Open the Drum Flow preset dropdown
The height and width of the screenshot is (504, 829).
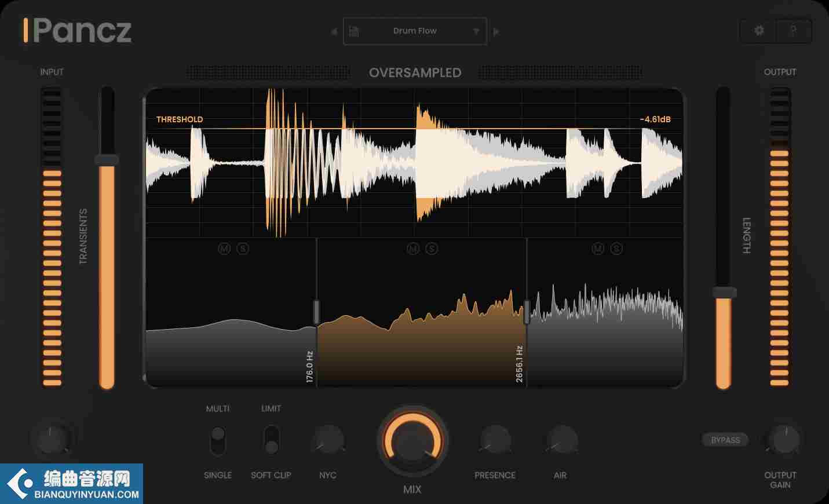coord(476,31)
